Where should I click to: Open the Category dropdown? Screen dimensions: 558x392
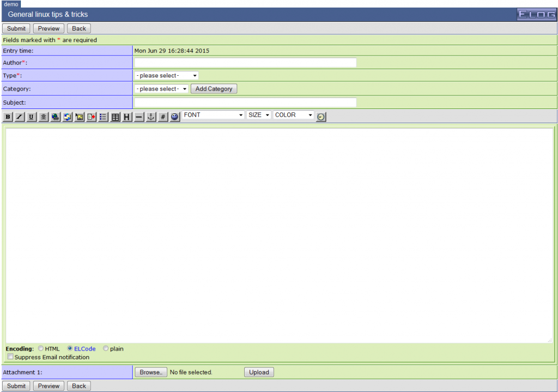click(x=161, y=88)
